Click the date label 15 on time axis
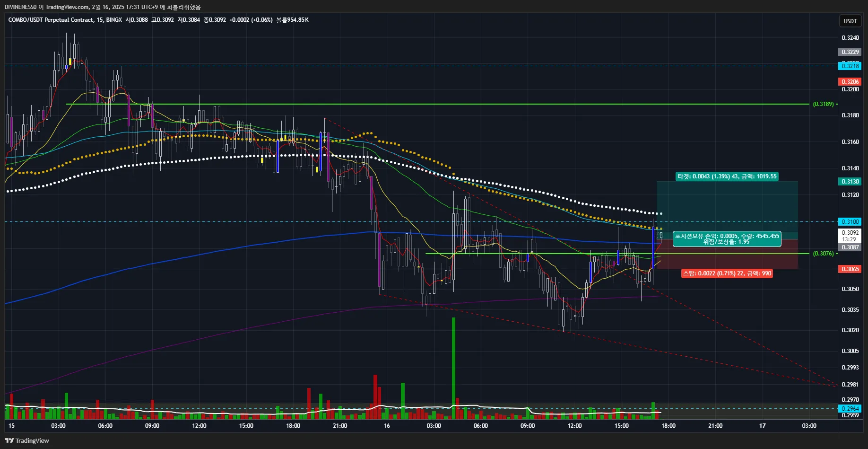The image size is (868, 449). click(x=11, y=426)
